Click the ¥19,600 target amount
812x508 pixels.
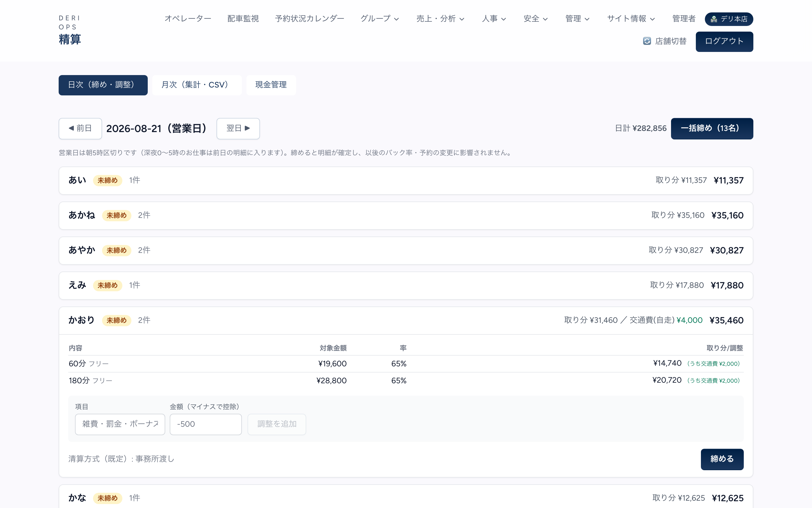click(332, 364)
